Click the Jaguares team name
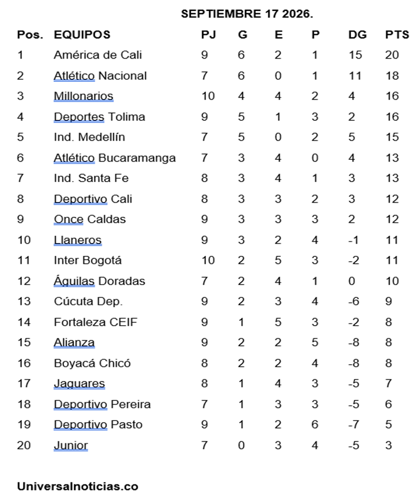Image resolution: width=420 pixels, height=504 pixels. point(79,384)
